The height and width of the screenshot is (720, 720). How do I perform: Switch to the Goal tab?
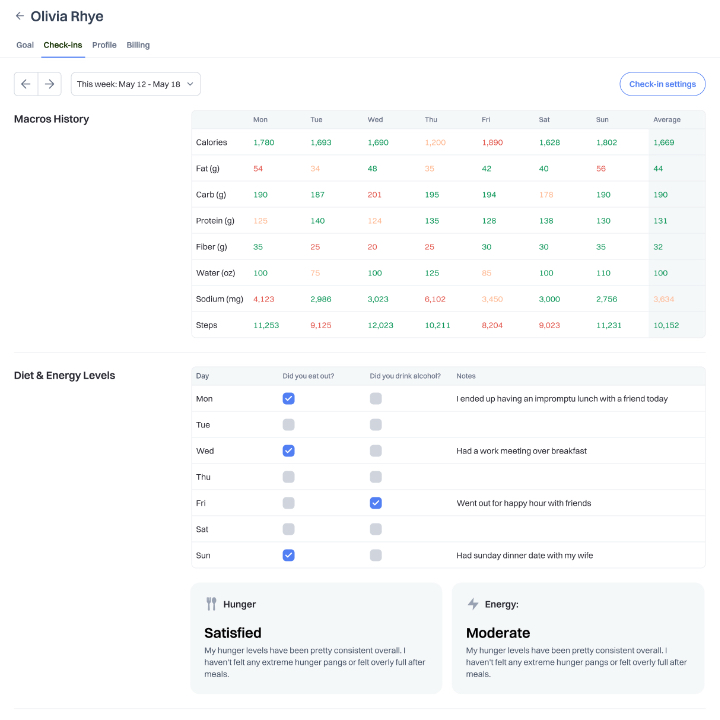(x=25, y=45)
